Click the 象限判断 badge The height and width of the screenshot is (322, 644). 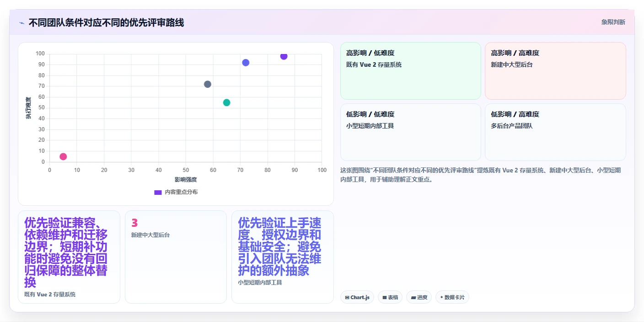pyautogui.click(x=613, y=22)
